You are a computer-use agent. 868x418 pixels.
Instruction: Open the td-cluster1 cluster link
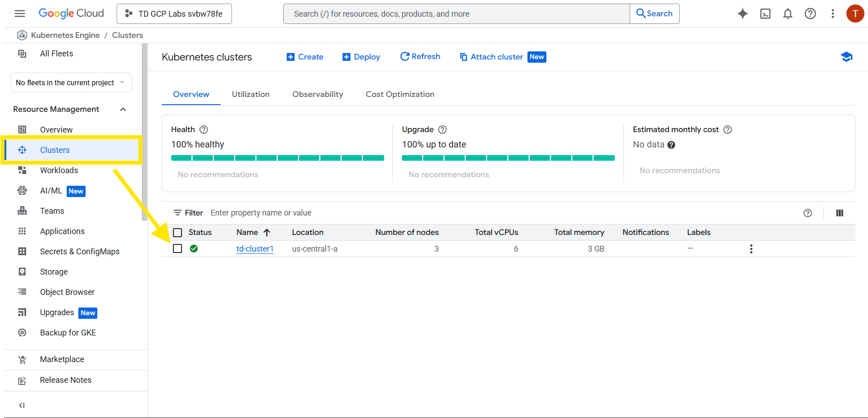coord(255,249)
